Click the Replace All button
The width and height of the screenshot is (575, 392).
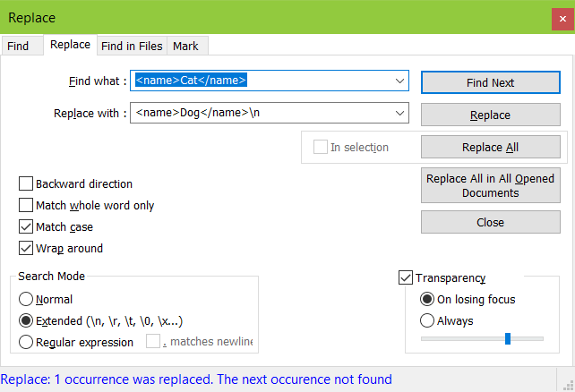click(x=490, y=147)
